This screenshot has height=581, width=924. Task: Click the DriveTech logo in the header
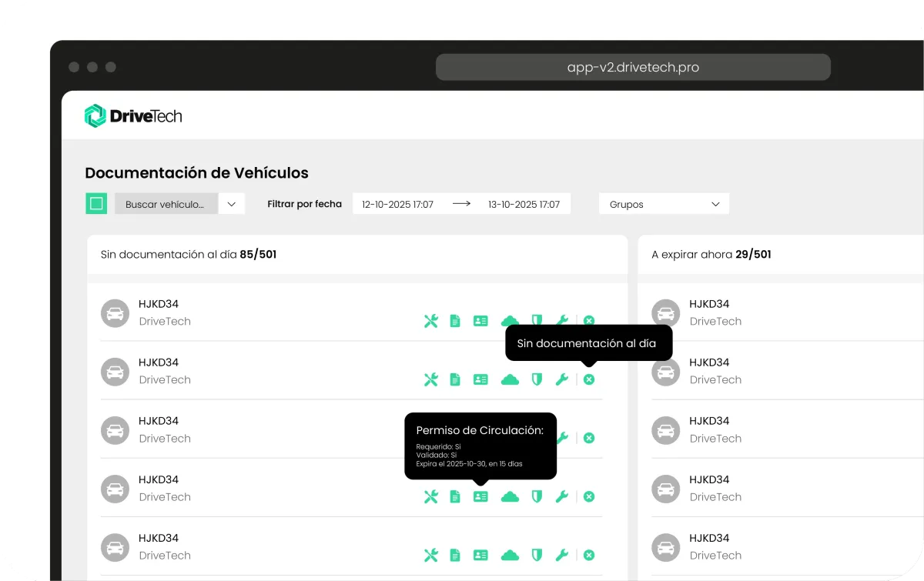[x=133, y=116]
